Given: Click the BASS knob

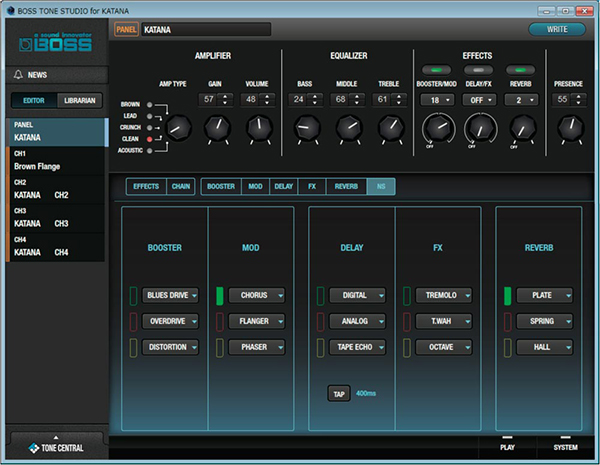Looking at the screenshot, I should coord(307,128).
